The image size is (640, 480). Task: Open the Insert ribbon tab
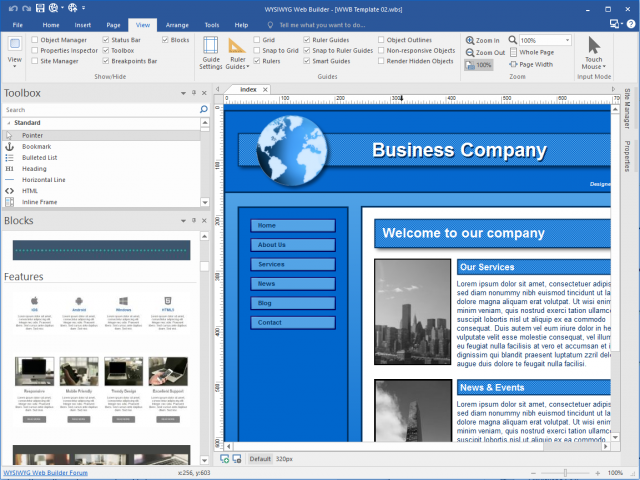coord(81,23)
